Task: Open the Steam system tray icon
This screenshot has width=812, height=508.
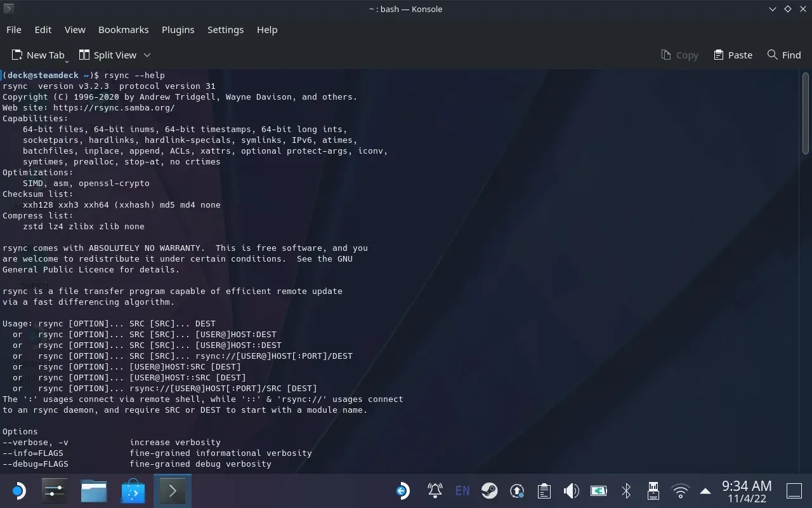Action: tap(489, 490)
